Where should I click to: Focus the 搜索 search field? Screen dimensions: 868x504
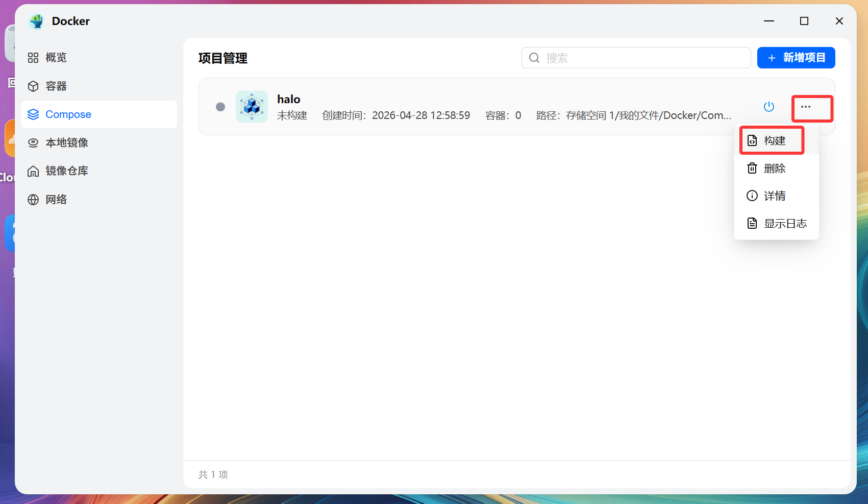coord(643,58)
